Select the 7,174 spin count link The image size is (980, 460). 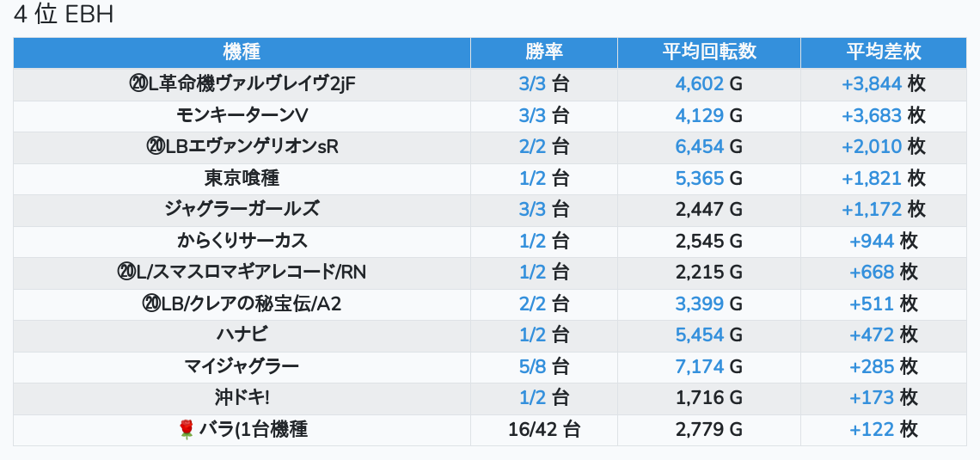coord(700,366)
